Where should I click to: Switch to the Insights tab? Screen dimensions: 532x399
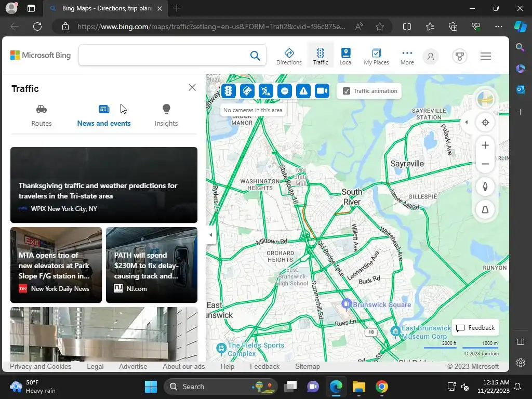pos(166,116)
